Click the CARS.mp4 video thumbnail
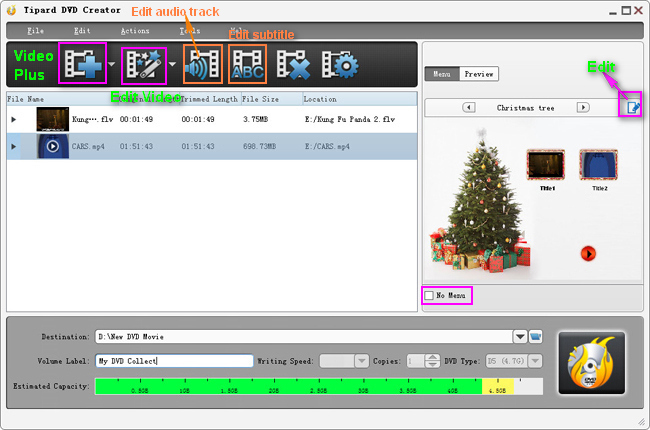The height and width of the screenshot is (430, 650). point(53,146)
